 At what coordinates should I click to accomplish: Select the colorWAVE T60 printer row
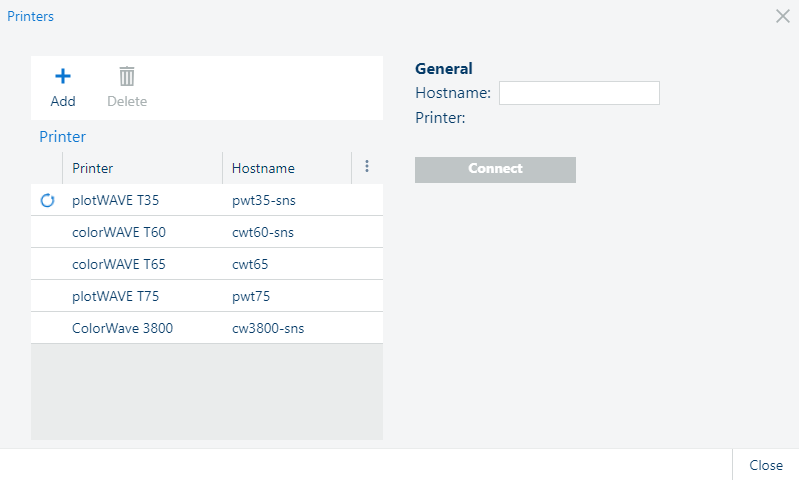tap(207, 232)
